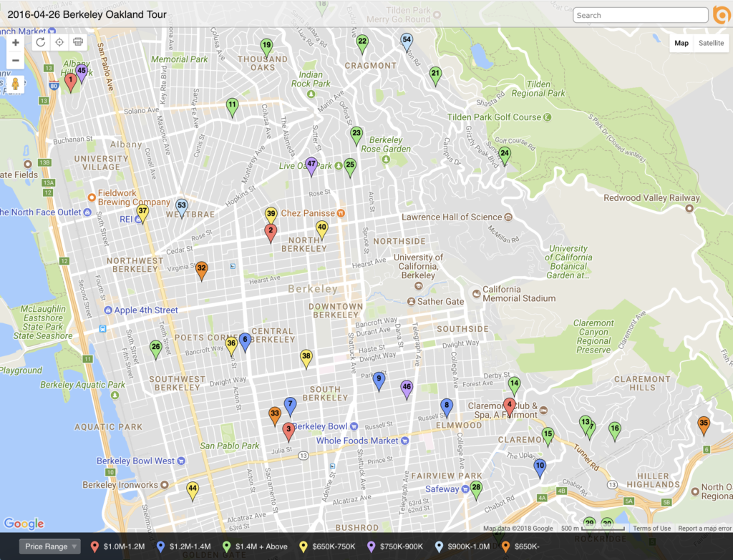The image size is (733, 560).
Task: Select green map pin 23
Action: click(x=356, y=136)
